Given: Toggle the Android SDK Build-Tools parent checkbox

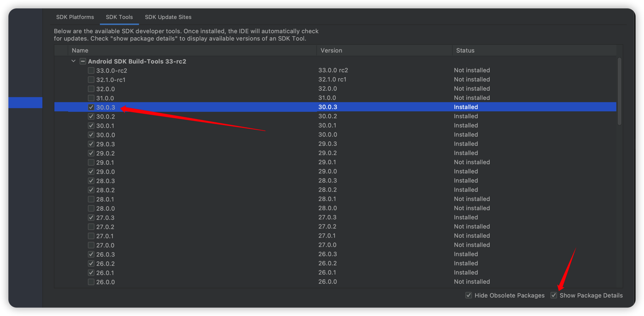Looking at the screenshot, I should 83,61.
